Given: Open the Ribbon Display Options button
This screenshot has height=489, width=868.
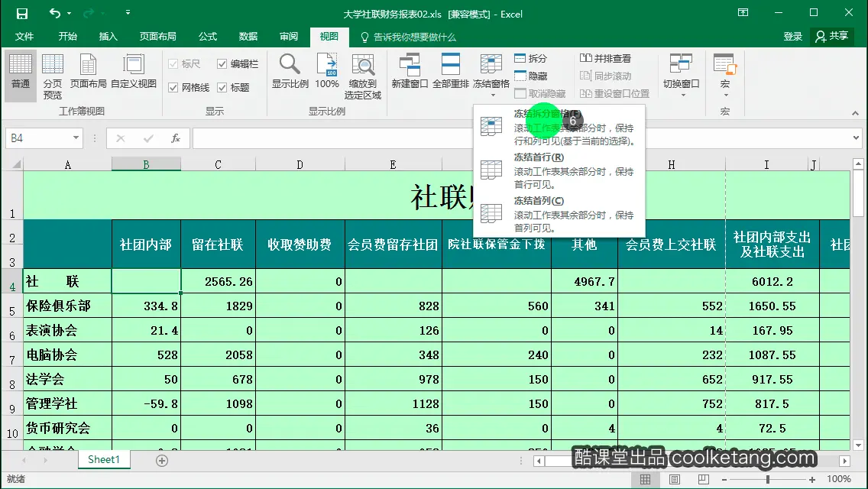Looking at the screenshot, I should point(743,13).
